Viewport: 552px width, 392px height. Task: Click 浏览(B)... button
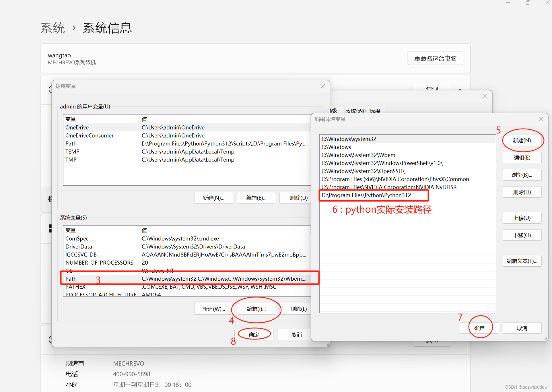click(522, 175)
